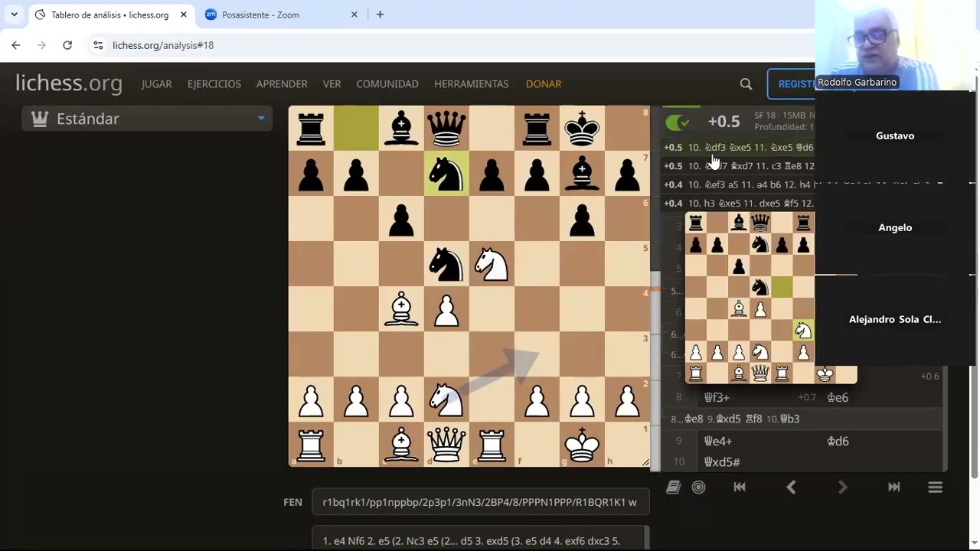Open the COMUNIDAD menu

(387, 84)
